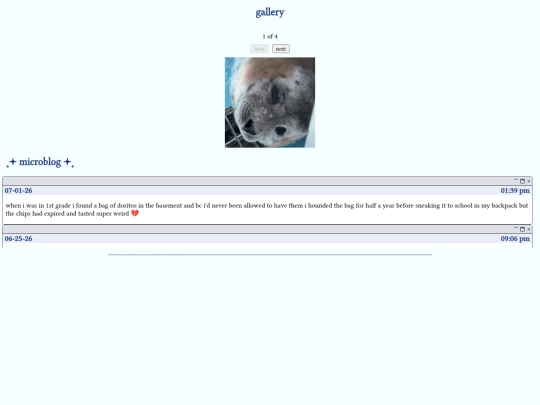Select the 09:06 pm timestamp

[515, 238]
